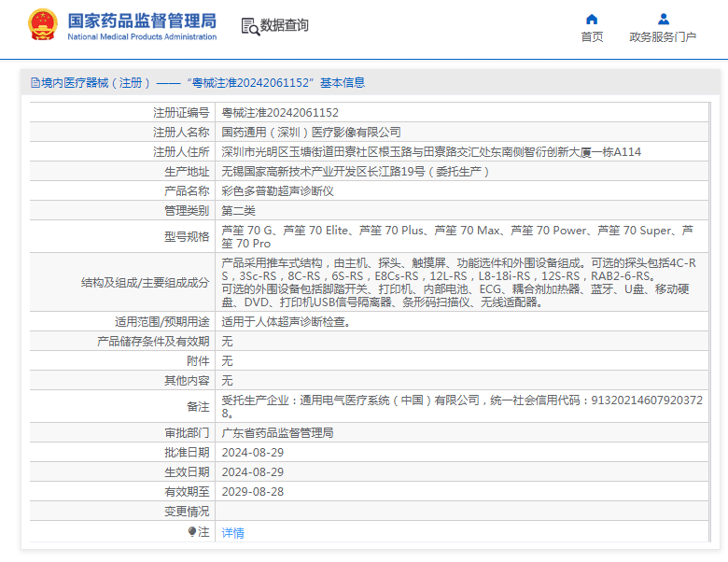Go to 首页 home page

click(592, 37)
